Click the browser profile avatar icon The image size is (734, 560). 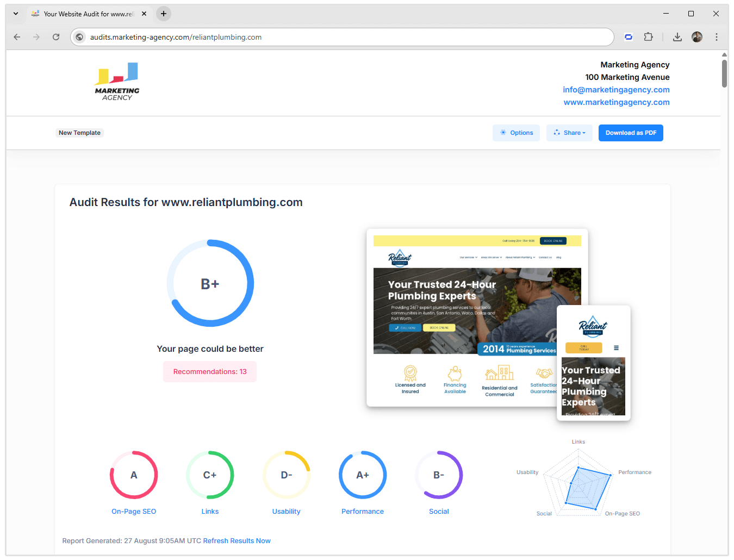pos(697,37)
